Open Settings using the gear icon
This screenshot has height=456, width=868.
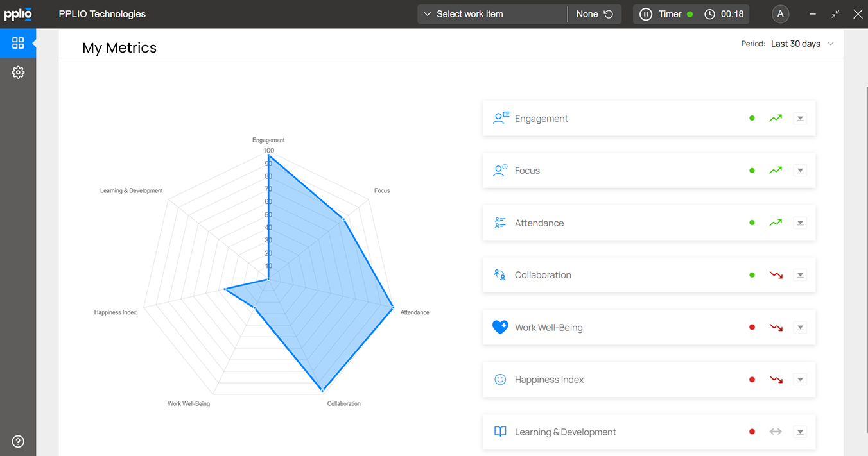[18, 72]
